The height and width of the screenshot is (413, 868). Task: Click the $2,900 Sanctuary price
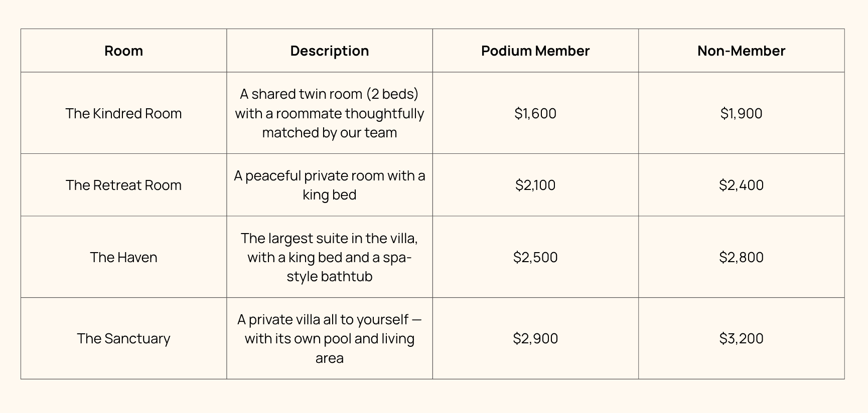tap(535, 338)
